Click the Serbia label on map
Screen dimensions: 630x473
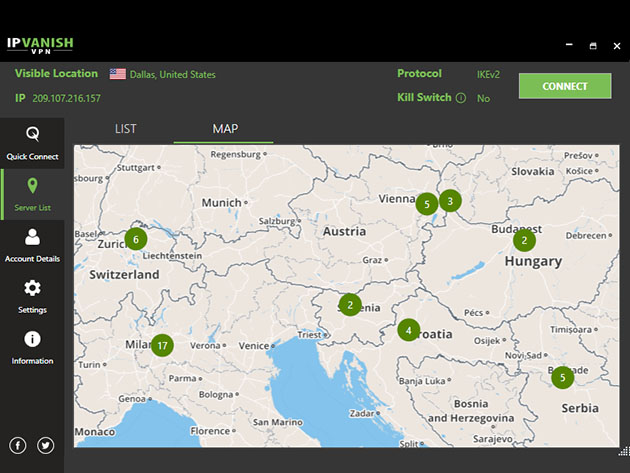click(x=580, y=408)
